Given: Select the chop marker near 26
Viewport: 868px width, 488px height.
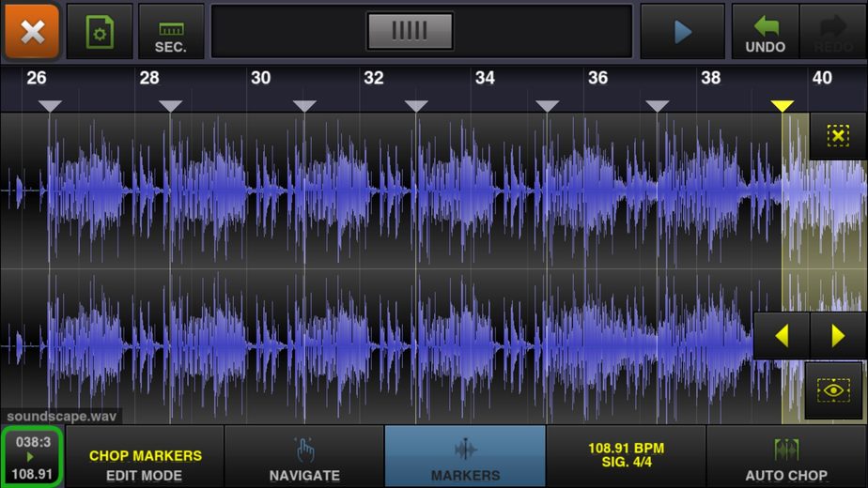Looking at the screenshot, I should (x=50, y=106).
